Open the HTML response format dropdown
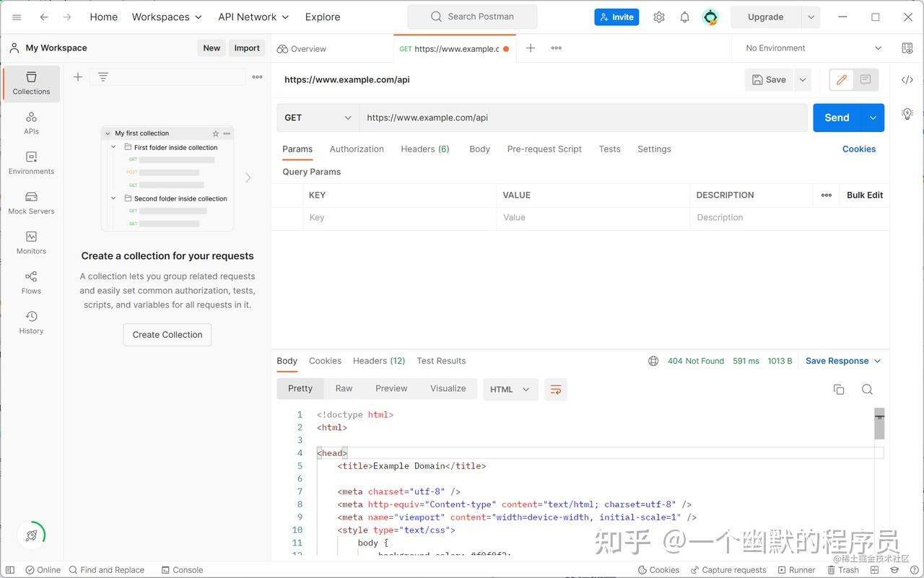The width and height of the screenshot is (924, 578). [x=510, y=389]
